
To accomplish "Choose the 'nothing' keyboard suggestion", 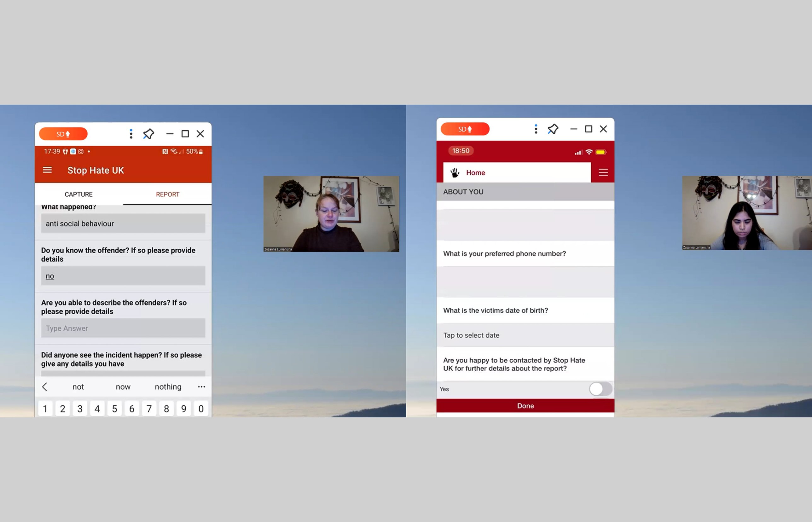I will (x=168, y=387).
